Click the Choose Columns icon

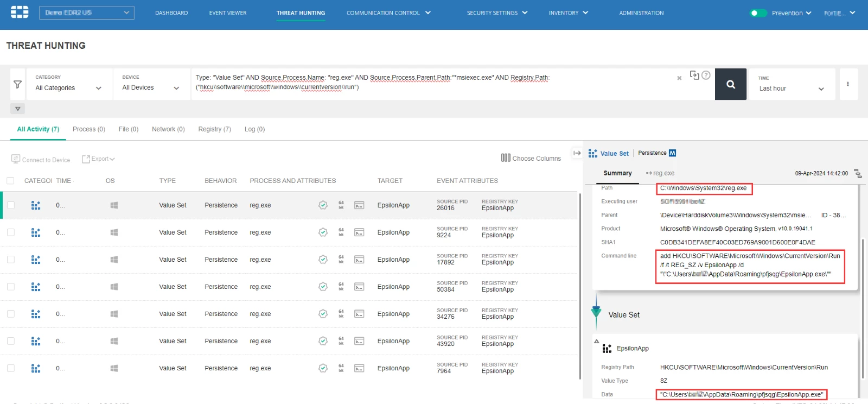tap(506, 158)
